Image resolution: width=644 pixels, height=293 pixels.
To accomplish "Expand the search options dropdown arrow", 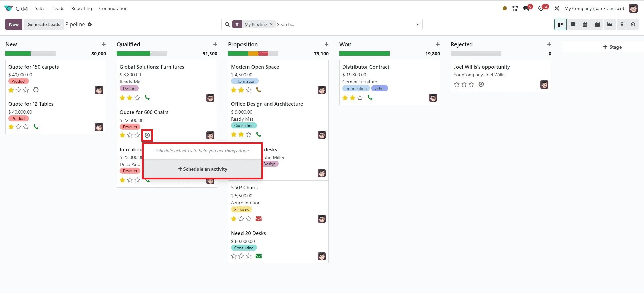I will coord(418,24).
